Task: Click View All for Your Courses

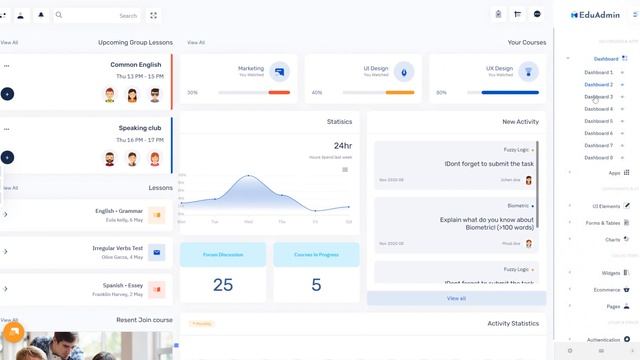Action: (196, 42)
